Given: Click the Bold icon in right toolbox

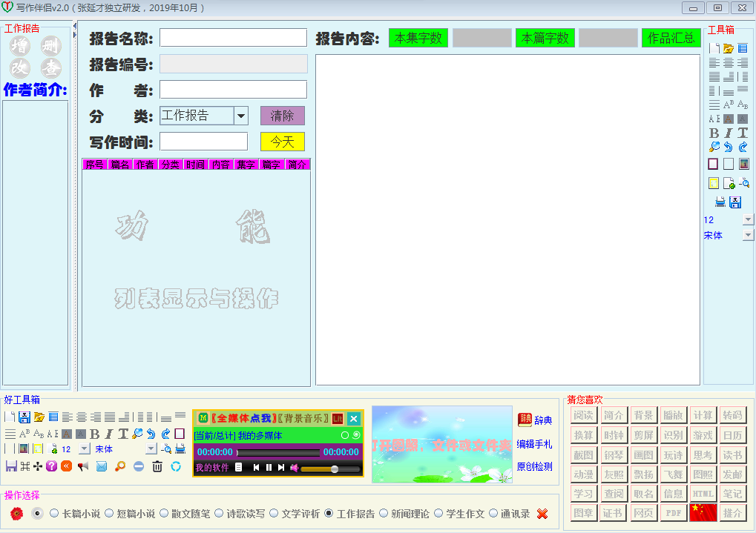Looking at the screenshot, I should point(714,133).
